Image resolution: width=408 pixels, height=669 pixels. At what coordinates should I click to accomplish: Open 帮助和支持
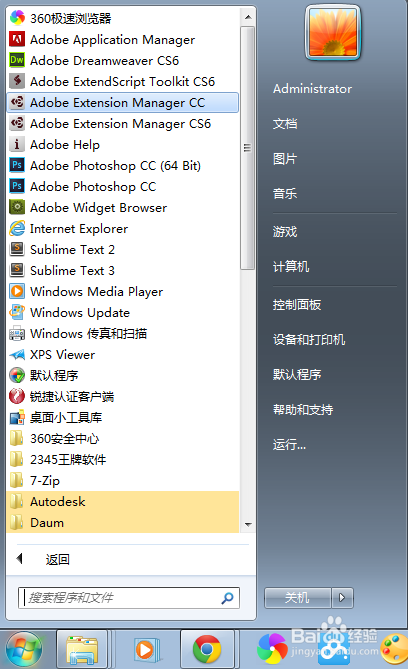click(x=303, y=410)
